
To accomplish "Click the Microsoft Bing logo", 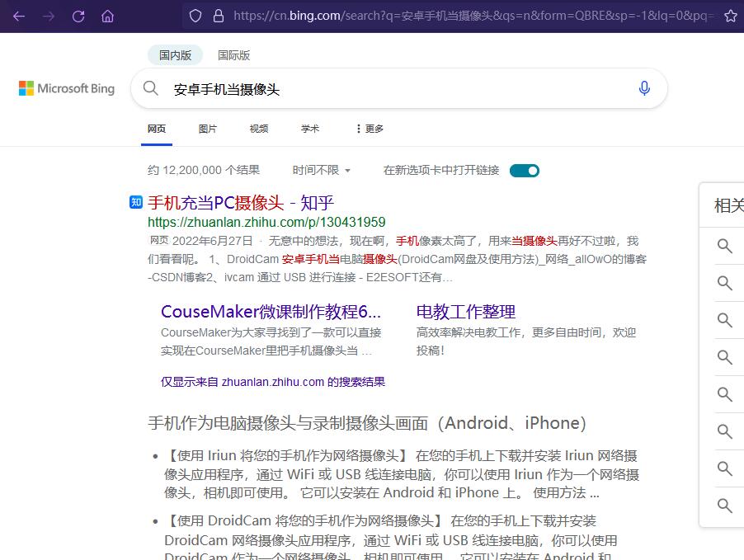I will tap(67, 88).
